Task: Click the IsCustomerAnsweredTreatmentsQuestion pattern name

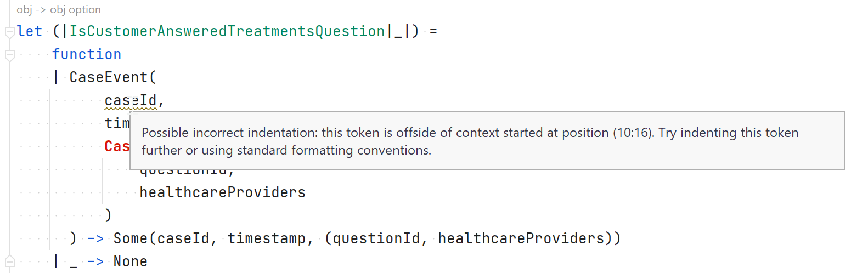Action: [227, 31]
